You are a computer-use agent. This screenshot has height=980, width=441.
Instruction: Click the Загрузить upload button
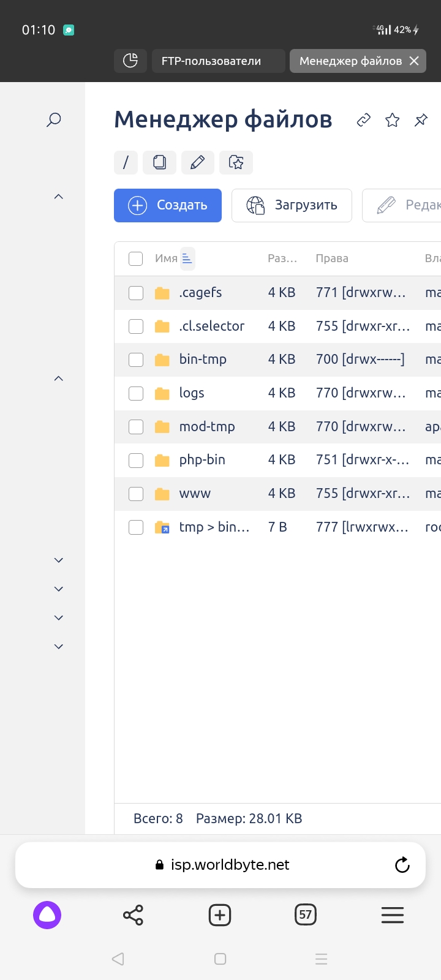(x=292, y=205)
